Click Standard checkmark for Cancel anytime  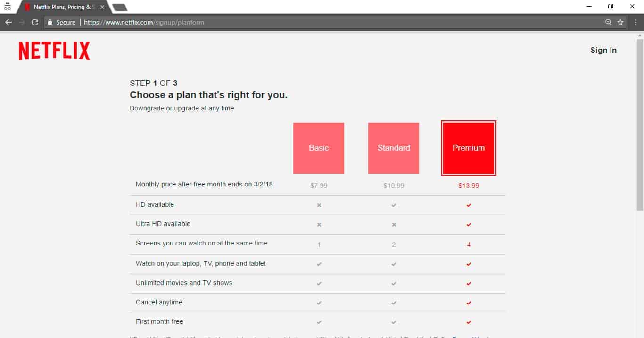coord(394,303)
